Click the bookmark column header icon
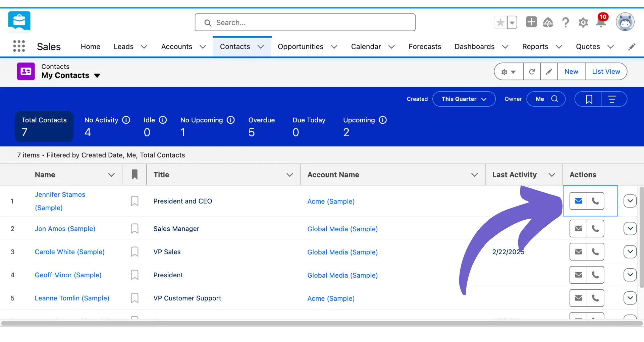The width and height of the screenshot is (644, 342). point(135,174)
